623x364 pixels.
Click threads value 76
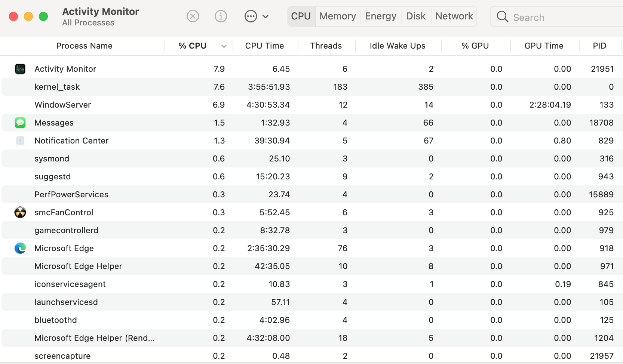pyautogui.click(x=343, y=248)
